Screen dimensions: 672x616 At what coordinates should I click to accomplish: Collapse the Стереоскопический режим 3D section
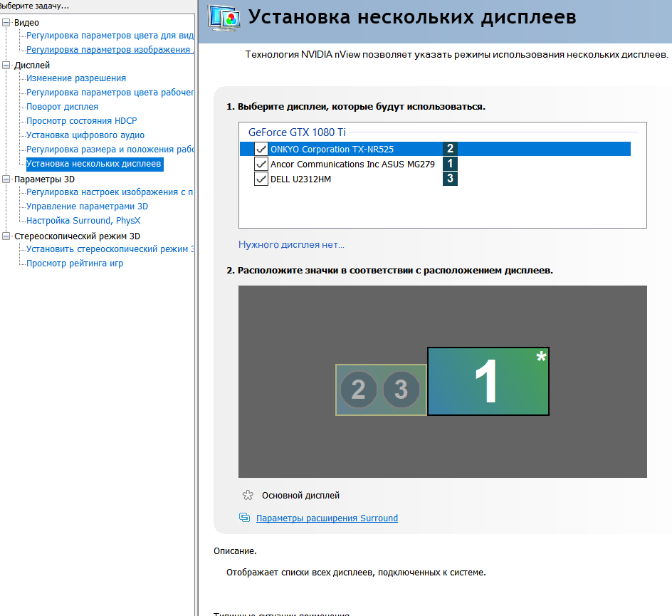tap(6, 236)
